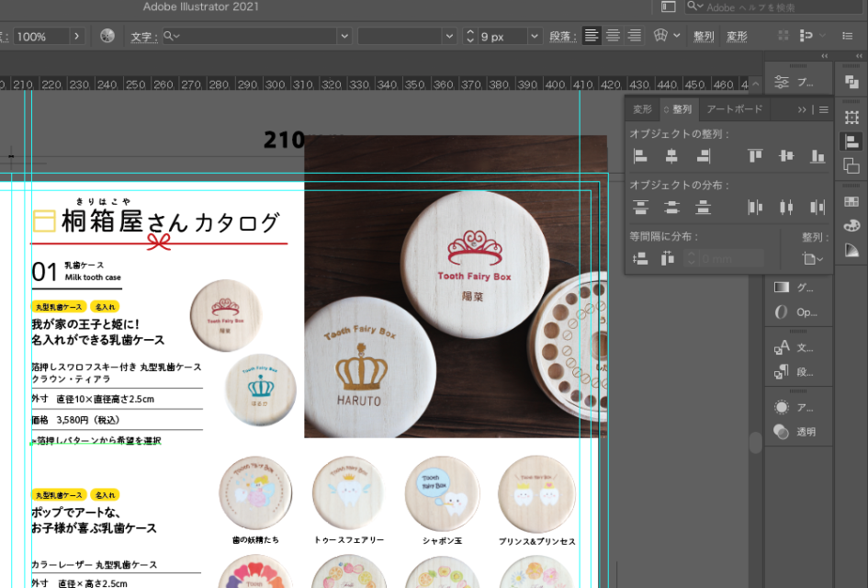Open the Align panel flyout menu
Viewport: 868px width, 588px height.
coord(824,109)
